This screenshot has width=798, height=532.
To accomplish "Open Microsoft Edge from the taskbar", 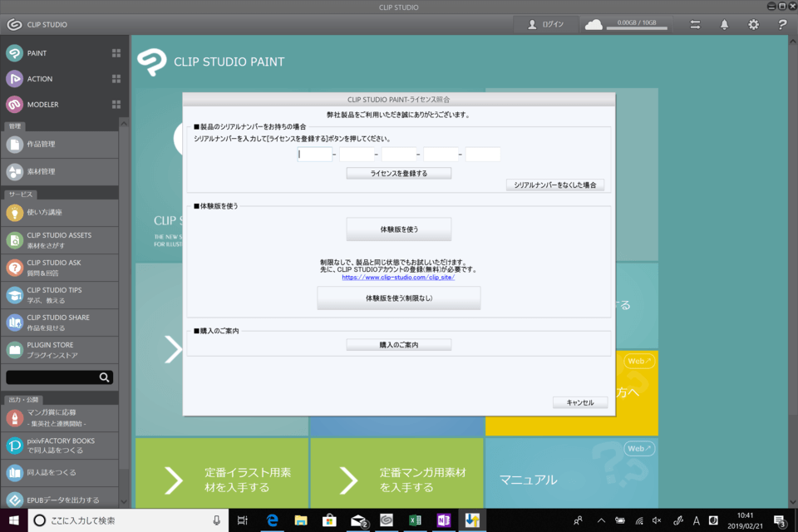I will pos(272,520).
